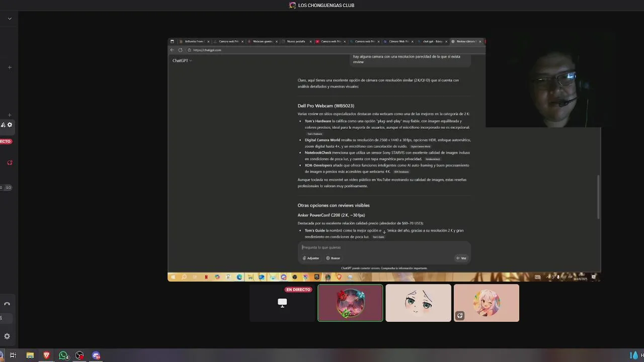This screenshot has height=362, width=644.
Task: Open the Windows Start button in stream
Action: [x=173, y=277]
